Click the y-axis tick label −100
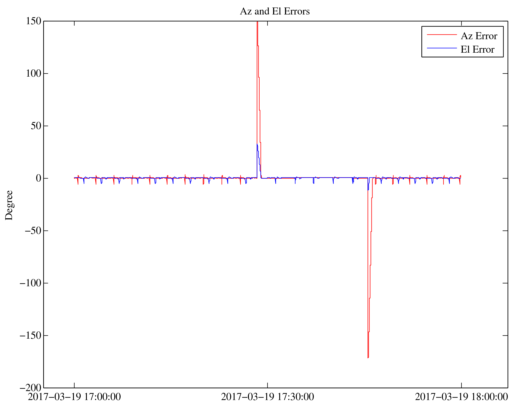The image size is (515, 420). coord(30,283)
